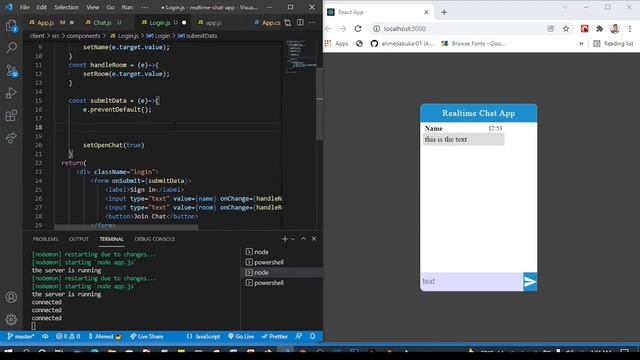Click the chat text input field

[471, 282]
